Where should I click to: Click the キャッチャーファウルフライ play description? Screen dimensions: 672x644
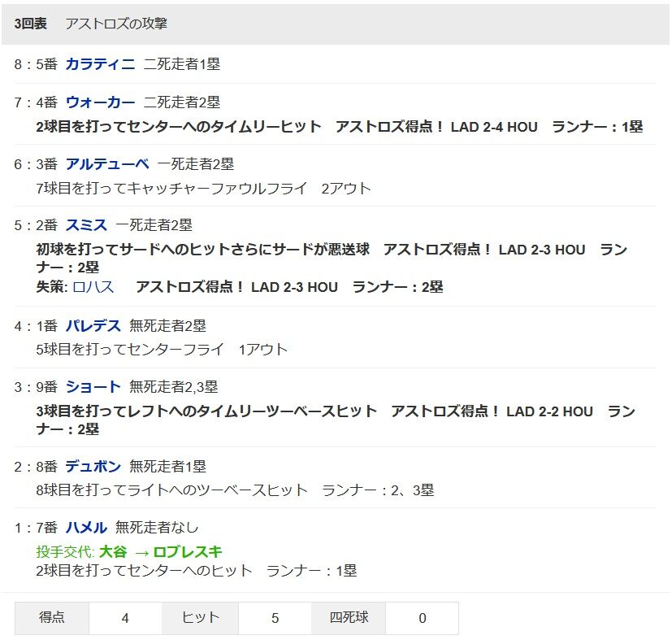204,188
